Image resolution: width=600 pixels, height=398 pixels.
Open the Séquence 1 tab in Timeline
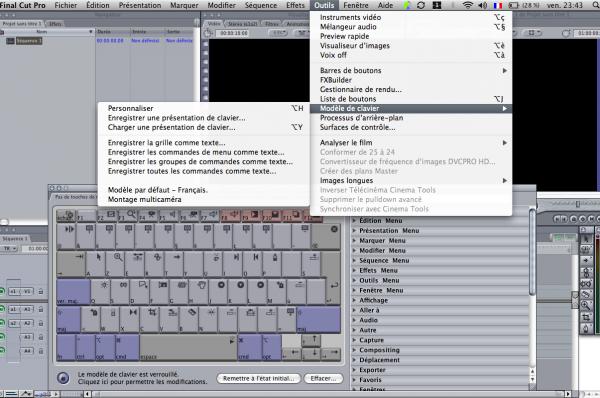(15, 239)
